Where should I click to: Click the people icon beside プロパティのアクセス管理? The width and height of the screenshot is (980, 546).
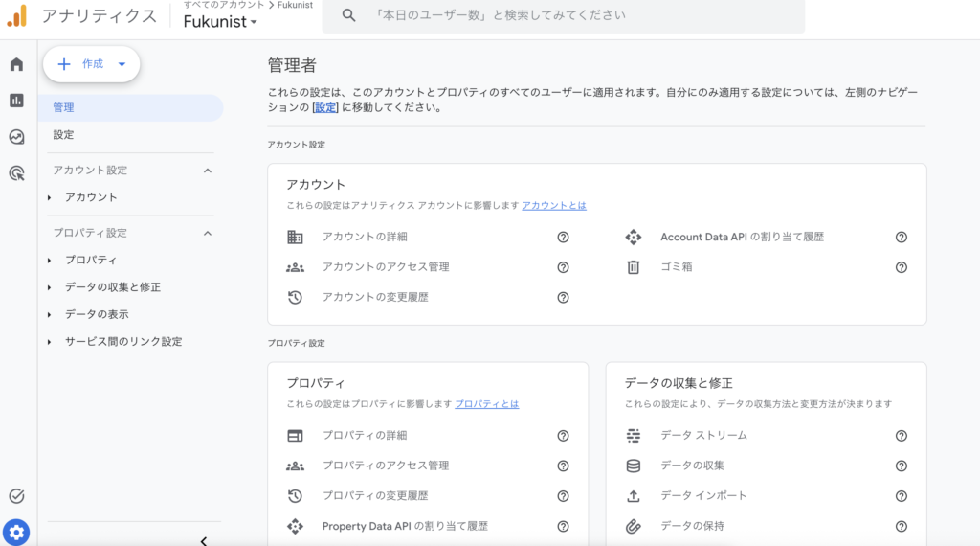[x=295, y=466]
